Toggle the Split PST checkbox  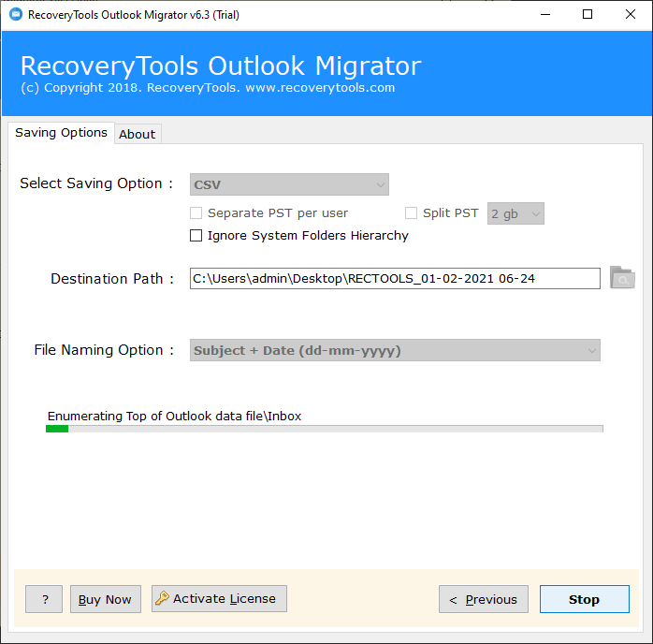411,212
